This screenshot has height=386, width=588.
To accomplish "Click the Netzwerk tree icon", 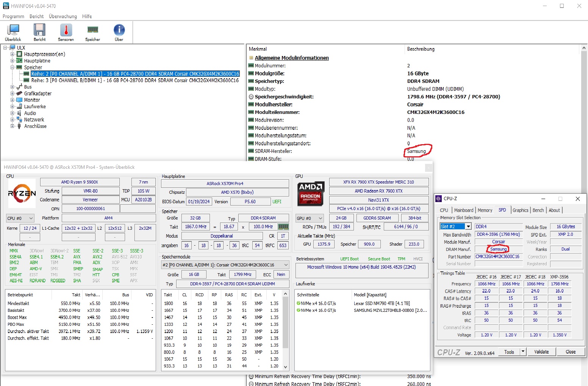I will [19, 120].
